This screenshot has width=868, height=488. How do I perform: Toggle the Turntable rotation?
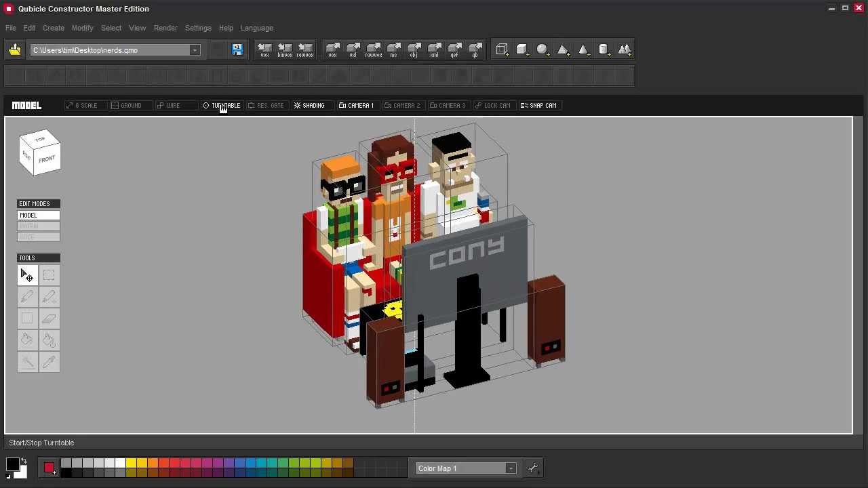pos(221,105)
